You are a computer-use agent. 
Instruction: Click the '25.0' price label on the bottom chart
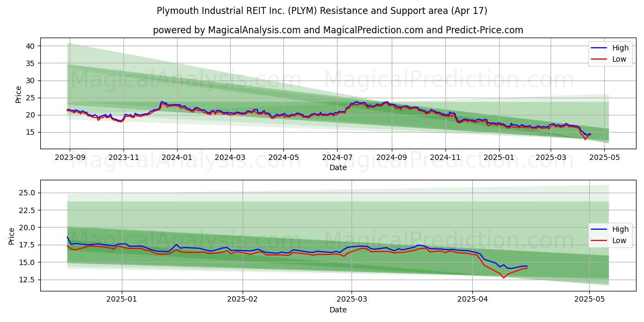click(27, 193)
